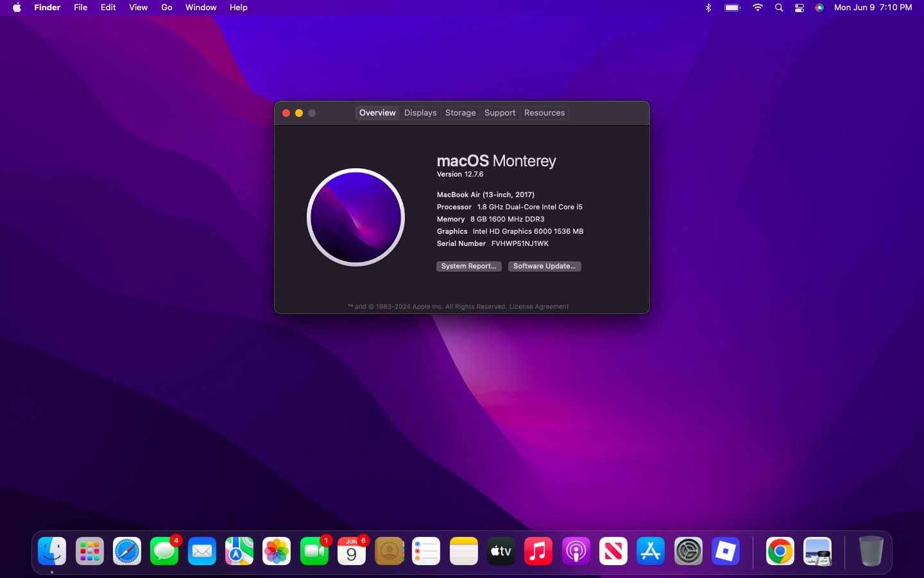Click the System Report button
The height and width of the screenshot is (578, 924).
click(x=469, y=266)
